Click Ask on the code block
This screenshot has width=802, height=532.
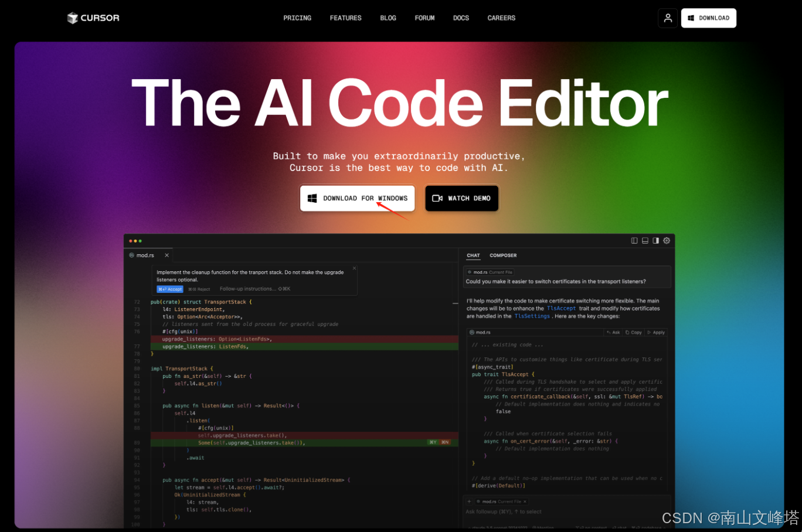point(613,332)
